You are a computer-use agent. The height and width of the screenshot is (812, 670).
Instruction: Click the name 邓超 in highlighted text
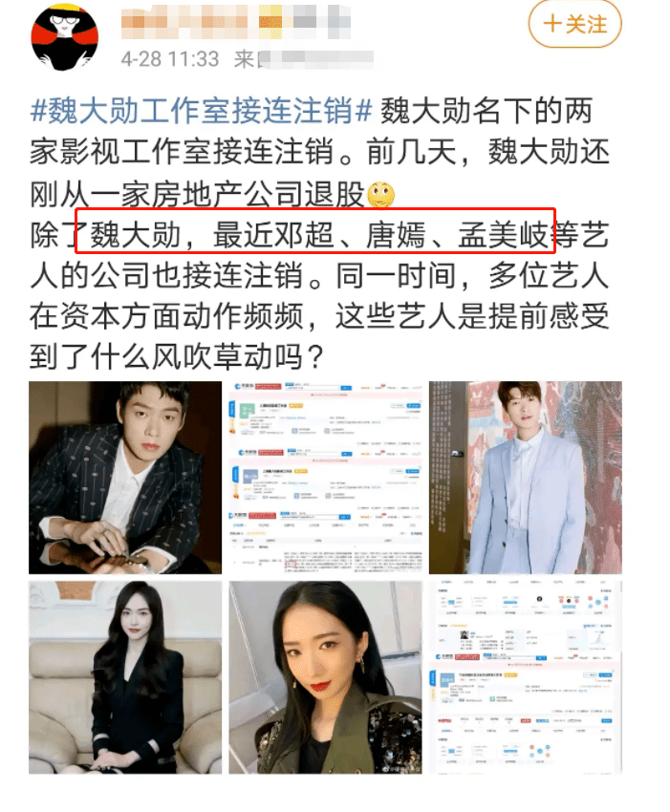[304, 236]
